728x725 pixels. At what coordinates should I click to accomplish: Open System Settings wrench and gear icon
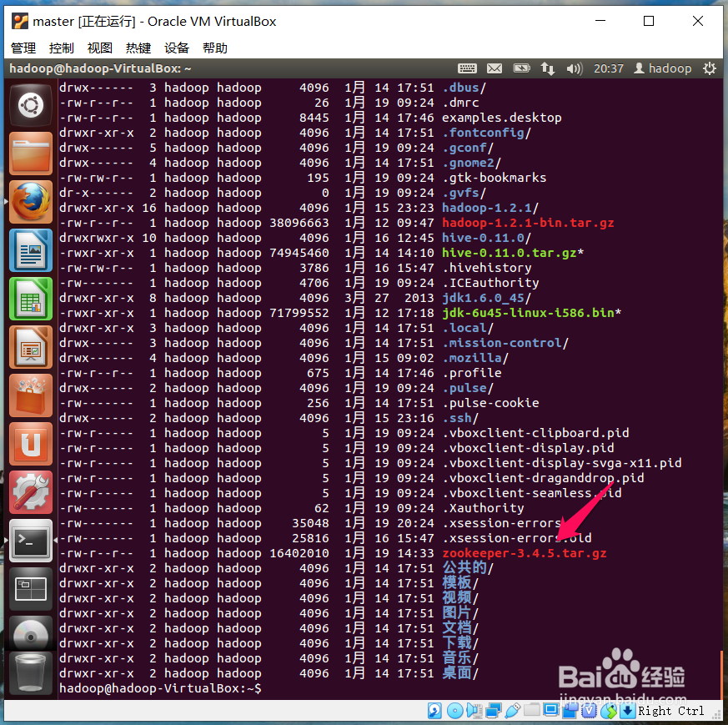(31, 492)
